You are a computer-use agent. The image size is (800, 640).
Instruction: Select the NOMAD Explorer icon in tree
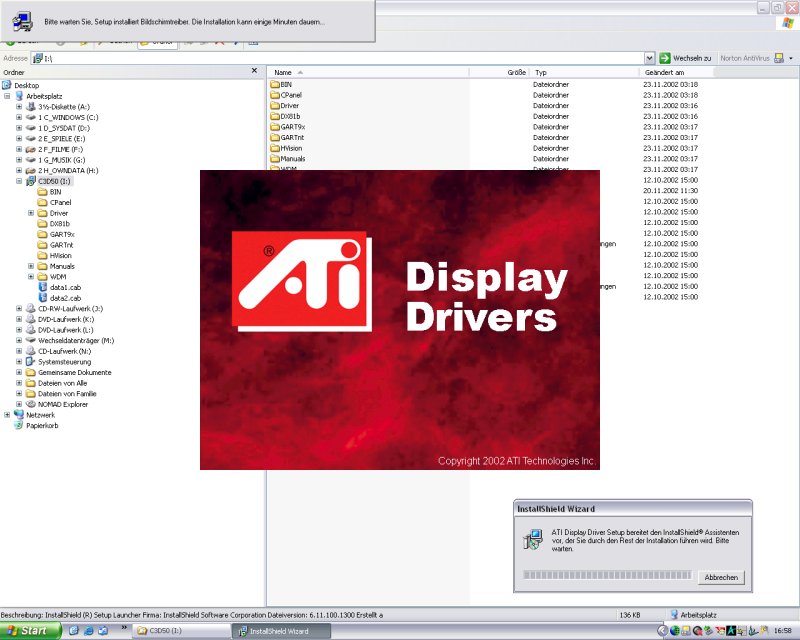(31, 404)
